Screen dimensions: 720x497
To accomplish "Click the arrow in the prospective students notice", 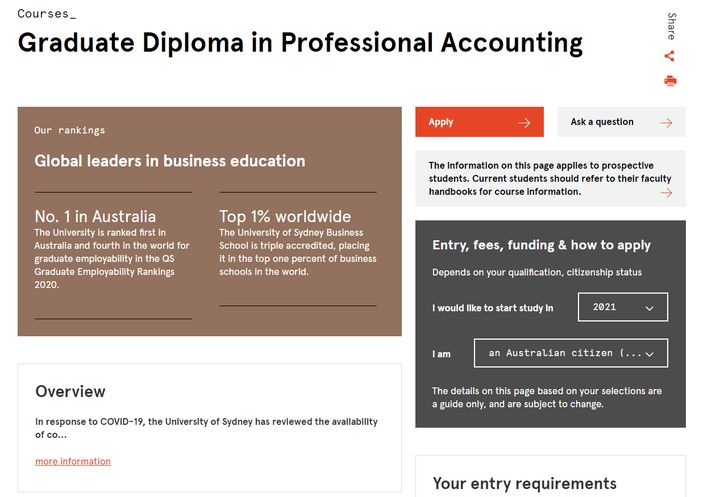I will (666, 193).
